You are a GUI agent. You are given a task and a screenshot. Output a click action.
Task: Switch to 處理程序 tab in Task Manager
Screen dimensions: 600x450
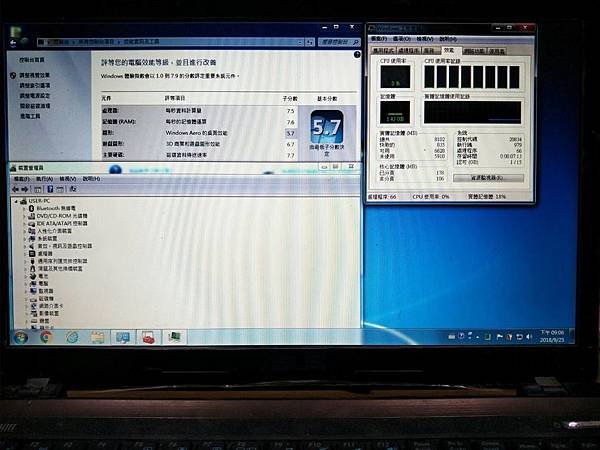point(409,51)
